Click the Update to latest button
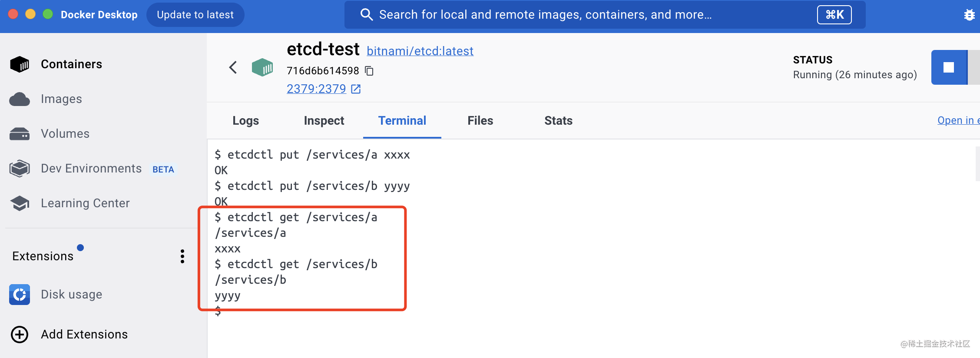Image resolution: width=980 pixels, height=358 pixels. 195,15
